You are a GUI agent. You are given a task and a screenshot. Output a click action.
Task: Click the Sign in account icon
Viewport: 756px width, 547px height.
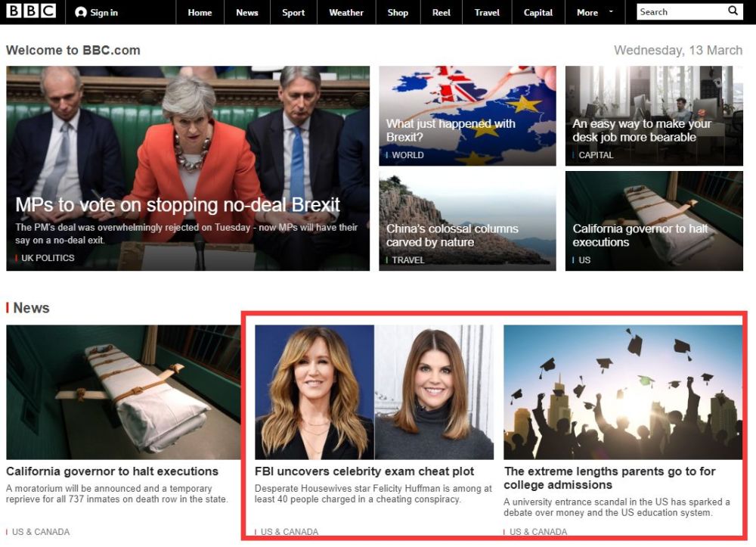[81, 13]
